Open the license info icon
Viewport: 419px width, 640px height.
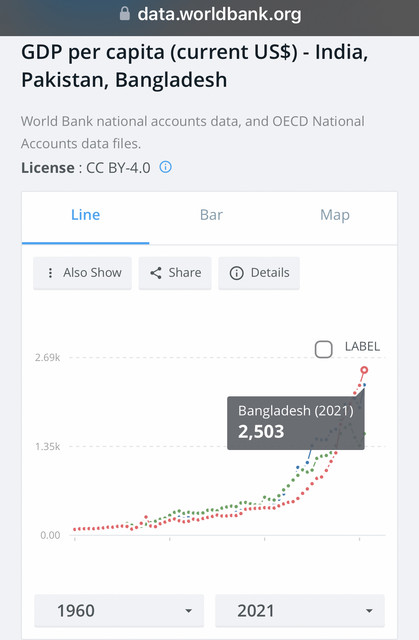point(165,167)
